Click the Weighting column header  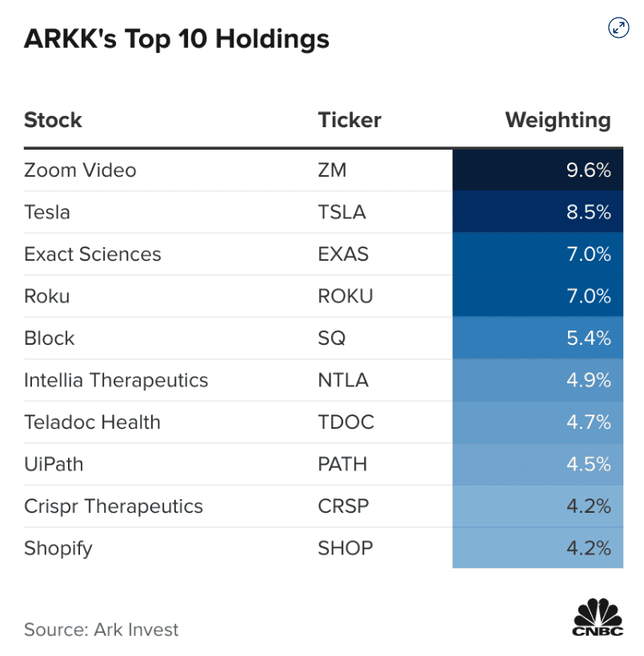(558, 121)
